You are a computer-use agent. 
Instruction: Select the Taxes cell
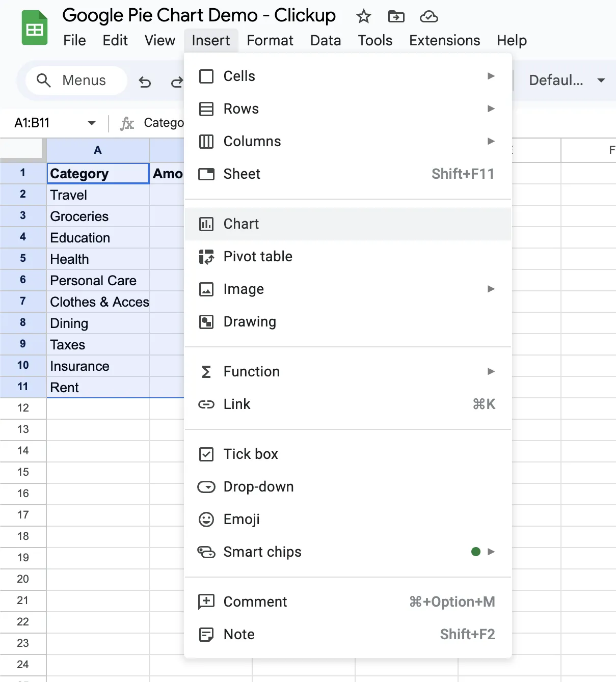98,345
